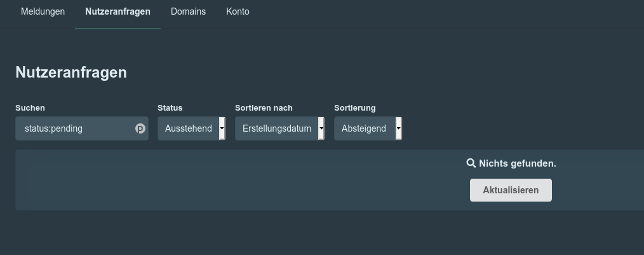644x255 pixels.
Task: Click the Nichts gefunden message text
Action: tap(518, 163)
